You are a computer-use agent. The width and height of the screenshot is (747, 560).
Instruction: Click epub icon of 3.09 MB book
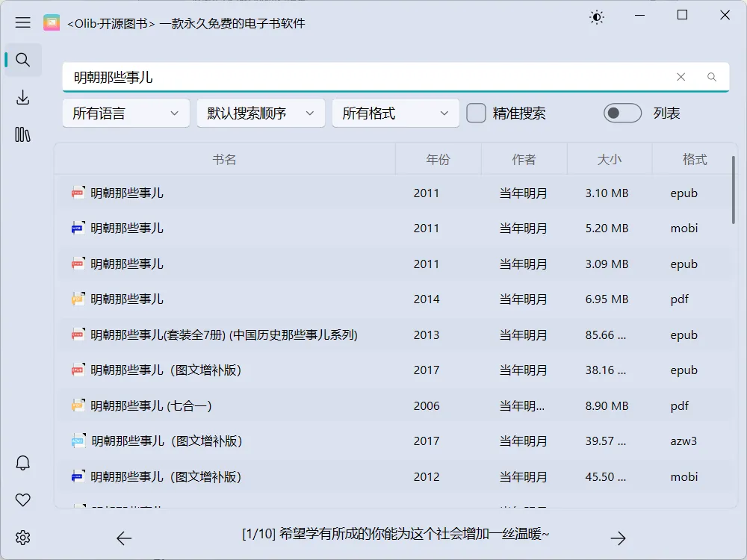(78, 264)
